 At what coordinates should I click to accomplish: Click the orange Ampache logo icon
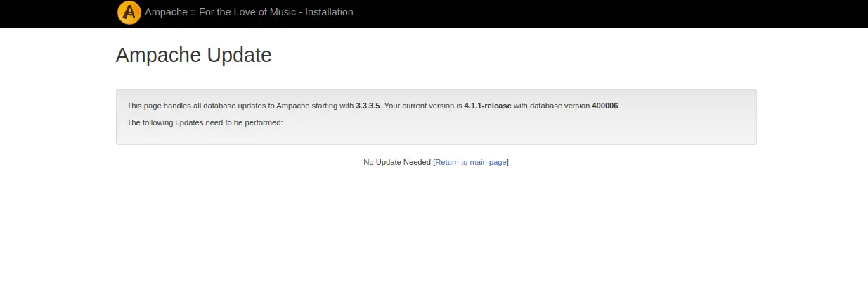tap(129, 13)
